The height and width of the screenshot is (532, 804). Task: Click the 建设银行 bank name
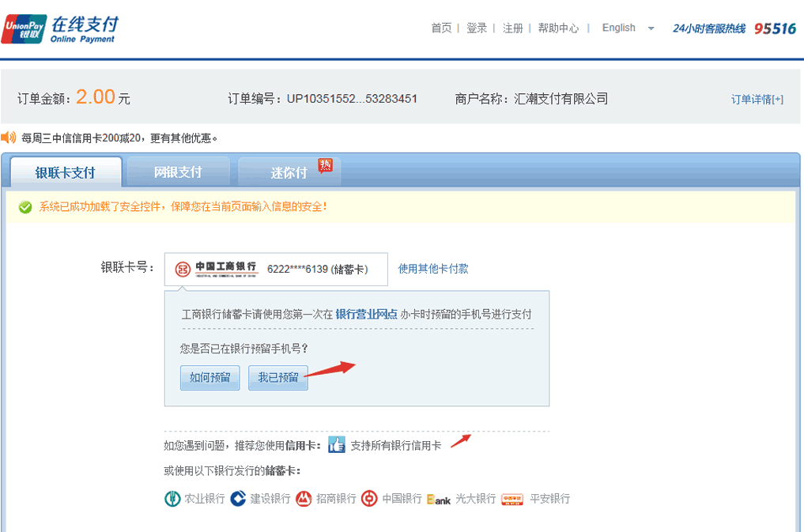click(x=270, y=499)
